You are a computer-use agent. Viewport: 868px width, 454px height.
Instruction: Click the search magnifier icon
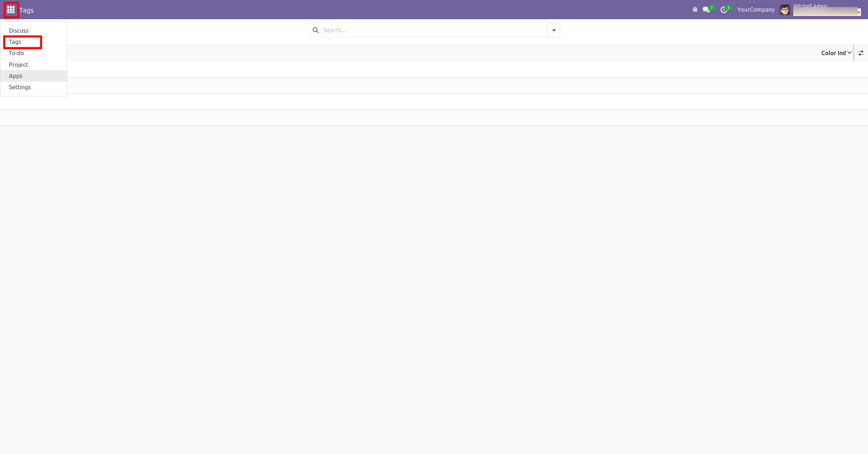pyautogui.click(x=316, y=30)
